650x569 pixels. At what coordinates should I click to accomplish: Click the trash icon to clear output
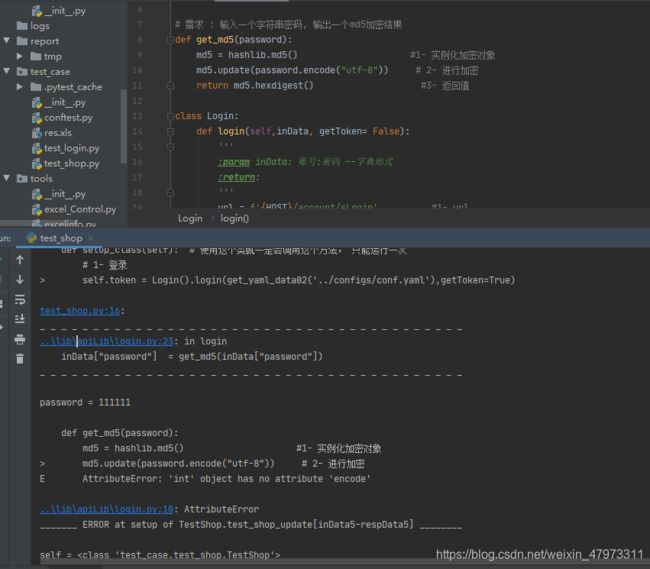19,359
